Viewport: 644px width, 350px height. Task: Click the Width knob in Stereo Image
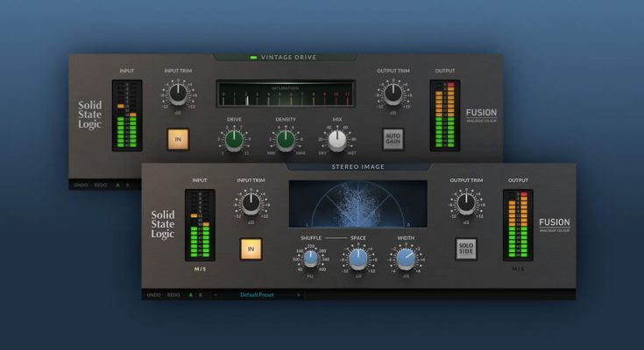pyautogui.click(x=406, y=258)
